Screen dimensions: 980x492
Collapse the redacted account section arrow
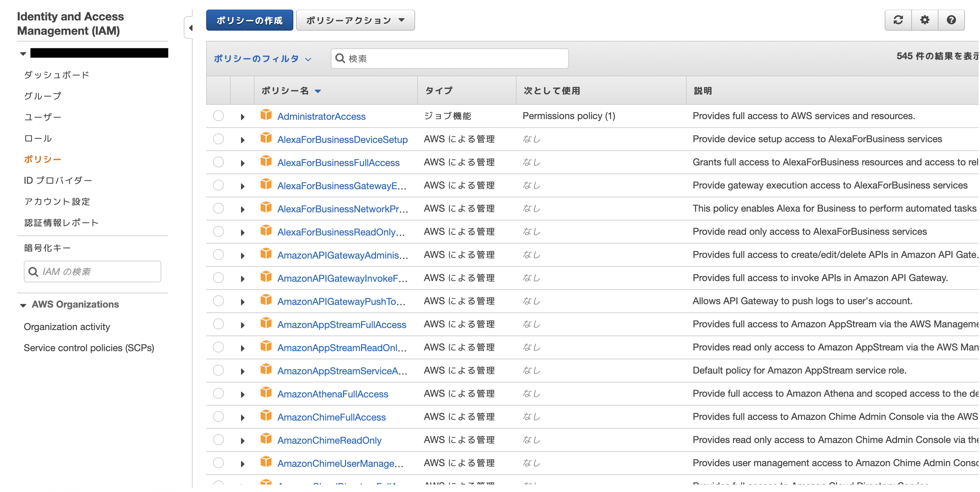coord(23,54)
